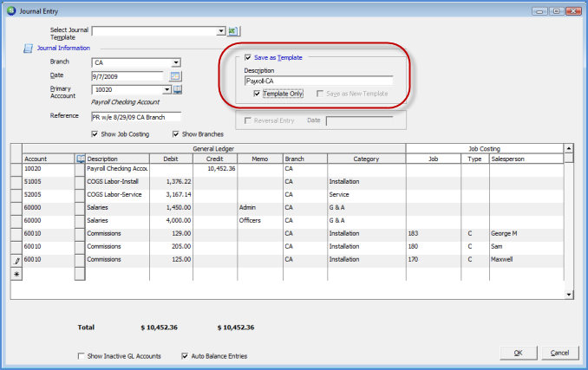Select the Debit cell 1,376.22
Screen dimensions: 588x370
coord(171,182)
